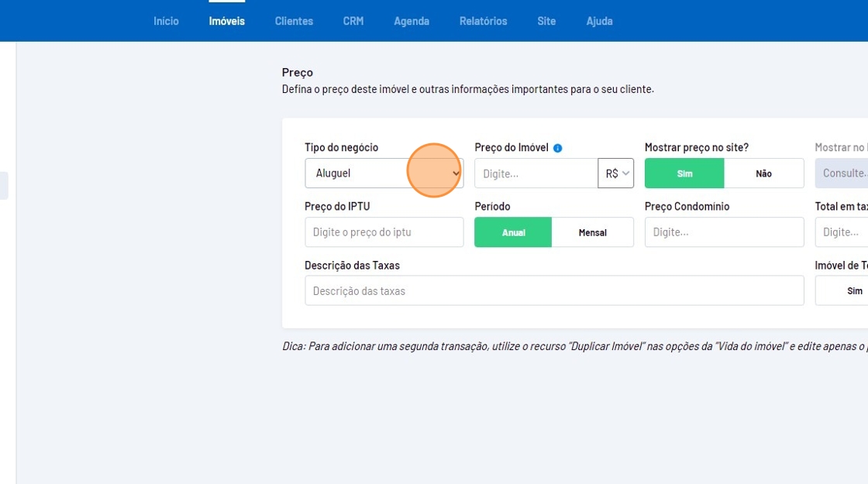Click Site in the top navigation
This screenshot has height=484, width=868.
click(546, 21)
